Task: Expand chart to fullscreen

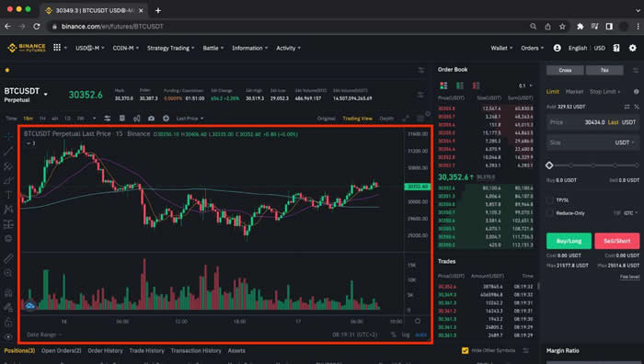Action: click(x=406, y=119)
